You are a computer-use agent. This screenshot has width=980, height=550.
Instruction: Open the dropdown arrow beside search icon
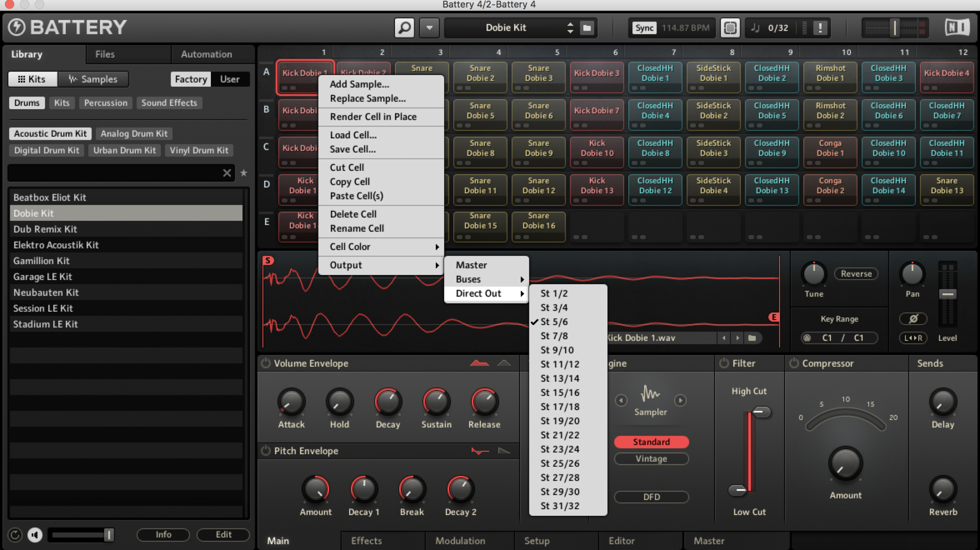(429, 28)
